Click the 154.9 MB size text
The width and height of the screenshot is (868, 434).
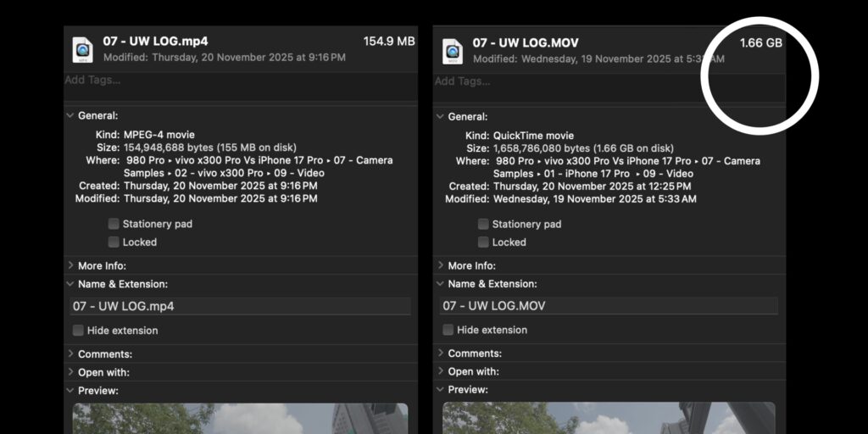point(389,42)
